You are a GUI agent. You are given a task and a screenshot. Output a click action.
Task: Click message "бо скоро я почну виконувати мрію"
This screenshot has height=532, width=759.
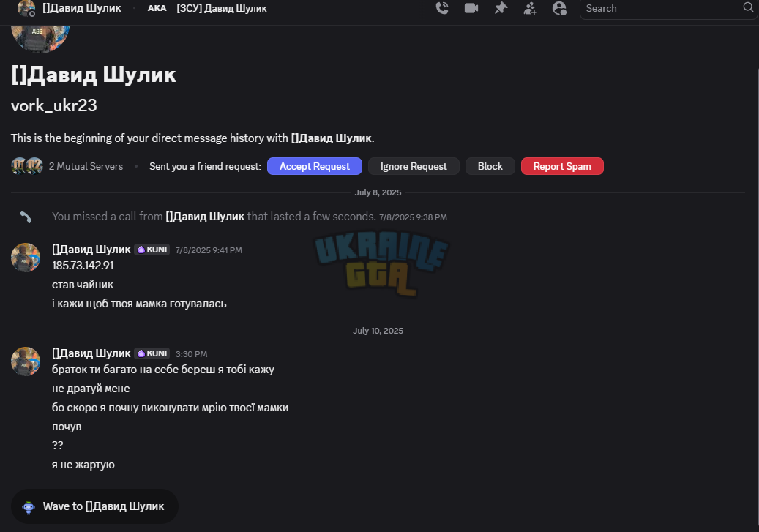tap(170, 408)
